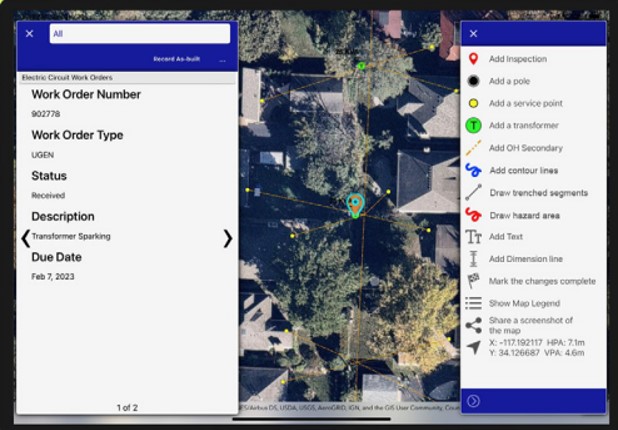Click the Add Inspection label
This screenshot has width=618, height=430.
(x=517, y=59)
